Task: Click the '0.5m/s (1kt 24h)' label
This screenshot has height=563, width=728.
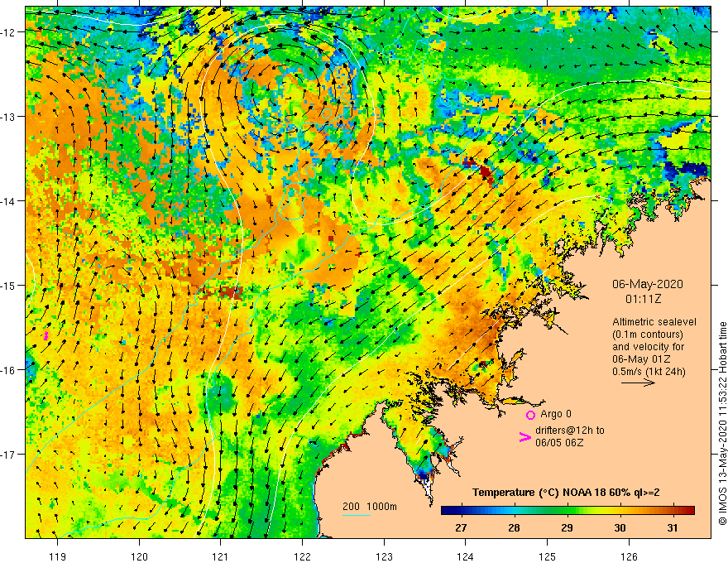Action: tap(648, 372)
